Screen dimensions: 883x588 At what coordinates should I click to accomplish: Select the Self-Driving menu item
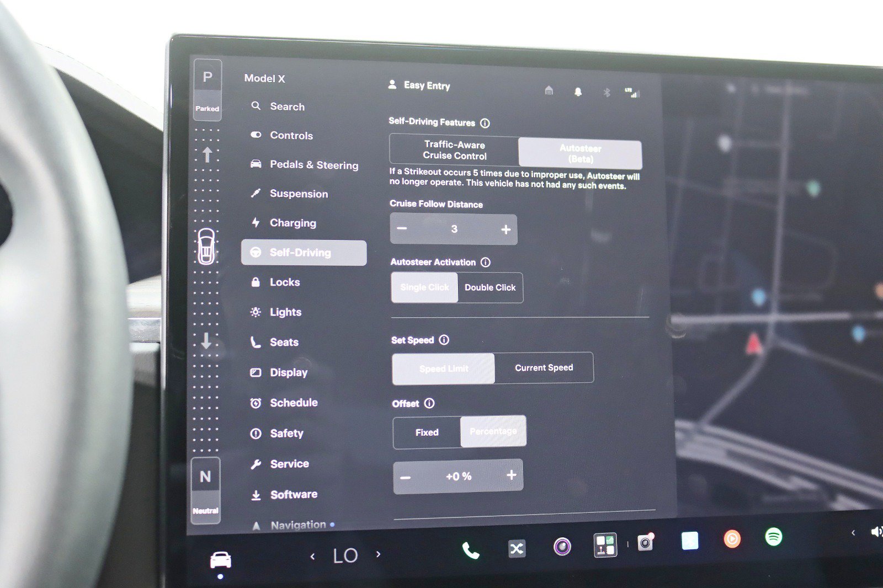[x=304, y=253]
